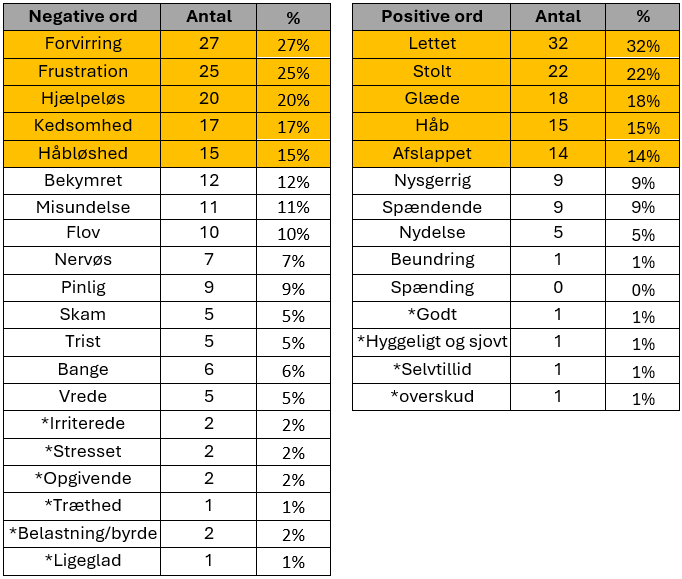
Task: Select the '*Selvtillid' cell
Action: pyautogui.click(x=432, y=369)
